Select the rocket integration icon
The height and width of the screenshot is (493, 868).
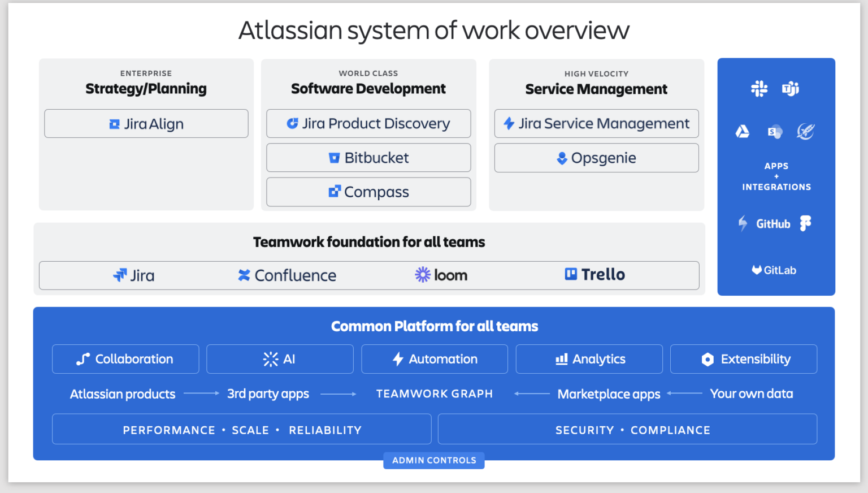click(x=805, y=131)
